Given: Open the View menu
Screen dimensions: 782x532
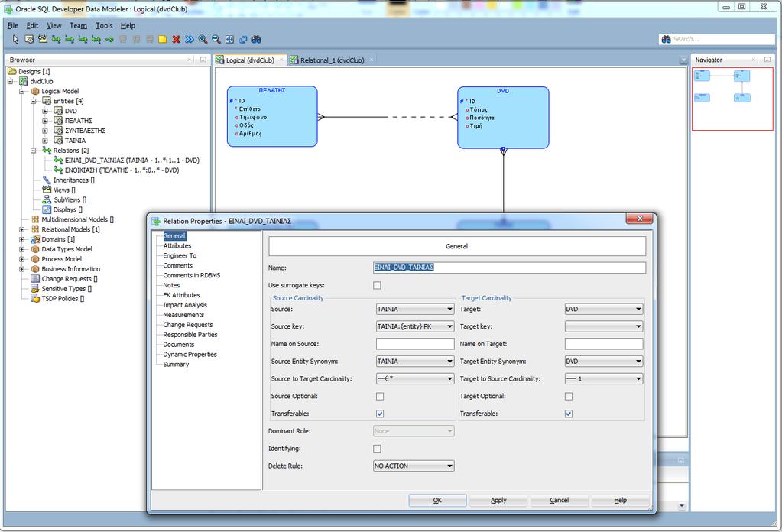Looking at the screenshot, I should (54, 25).
